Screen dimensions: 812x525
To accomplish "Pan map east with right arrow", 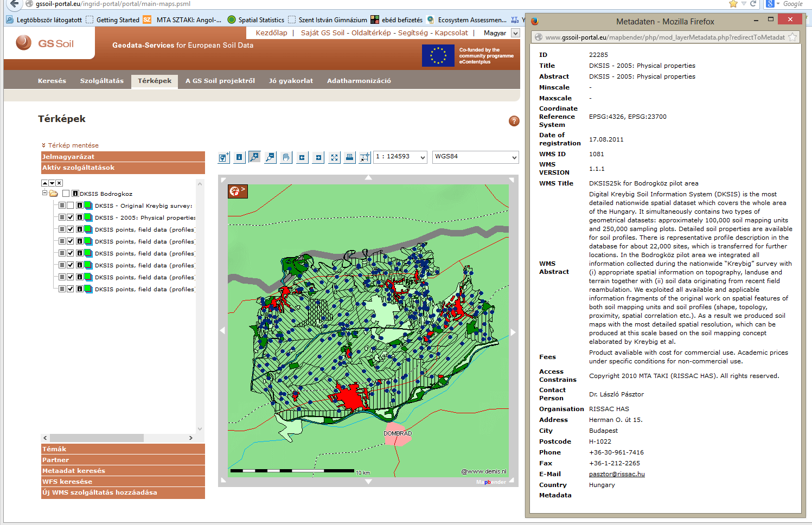I will tap(513, 332).
